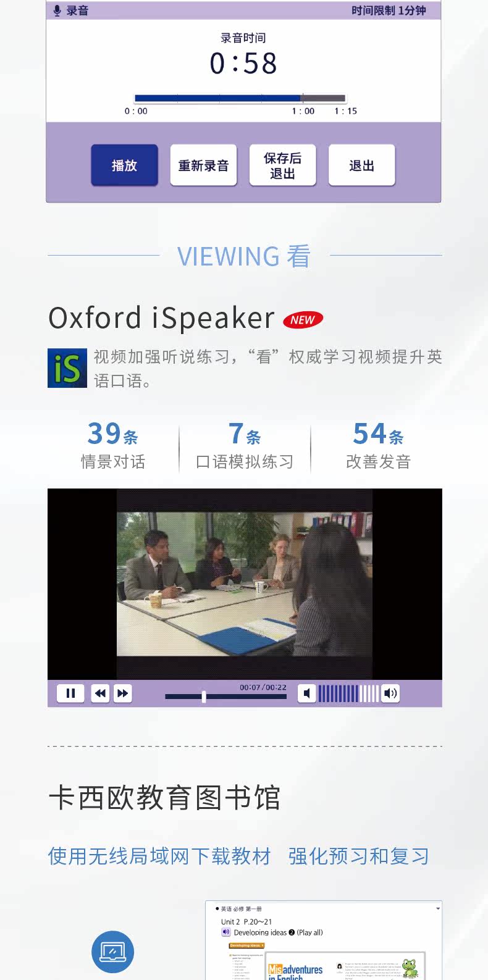Click the 时间限制 1分钟 label
488x980 pixels.
click(389, 10)
